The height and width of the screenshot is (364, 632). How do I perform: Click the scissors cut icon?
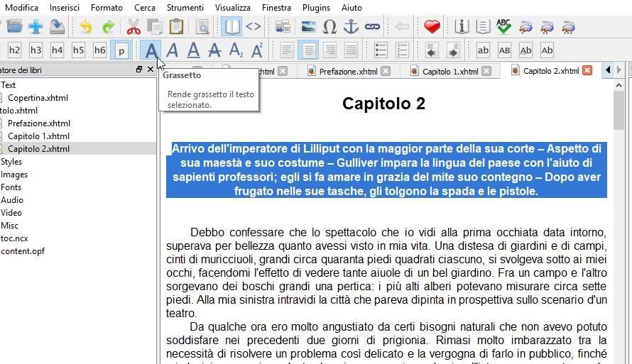pos(134,27)
